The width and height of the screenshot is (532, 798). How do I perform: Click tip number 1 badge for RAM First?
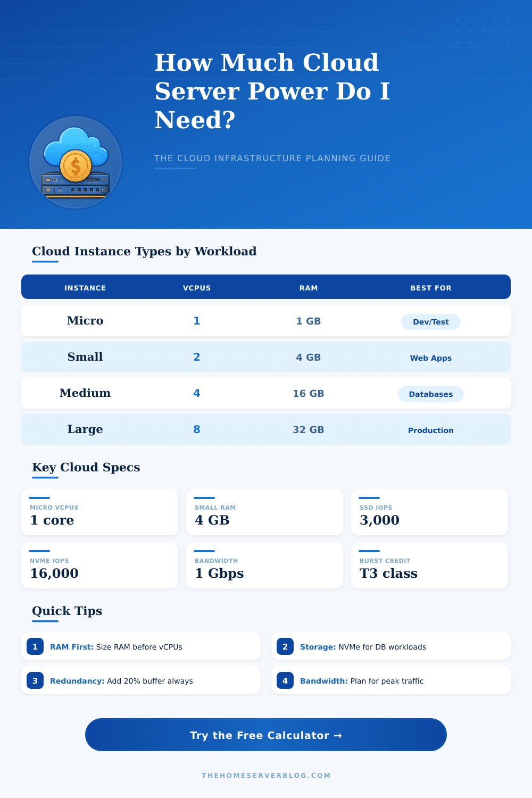tap(35, 646)
